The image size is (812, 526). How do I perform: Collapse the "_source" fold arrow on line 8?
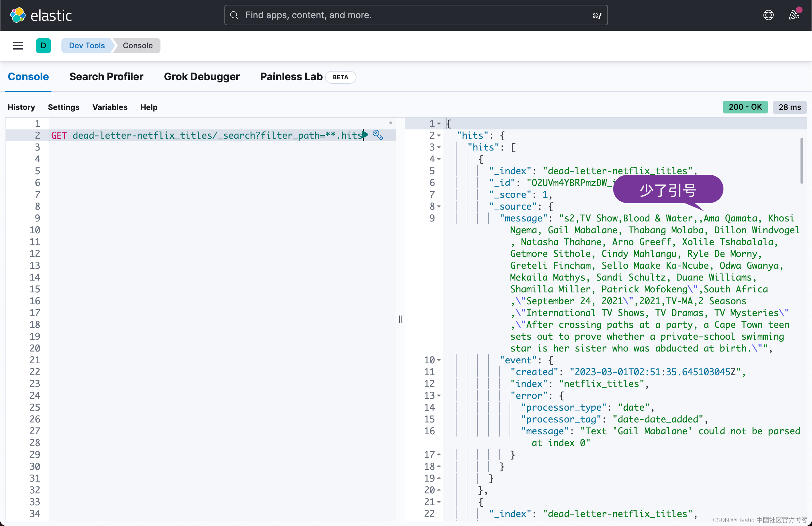[x=439, y=206]
